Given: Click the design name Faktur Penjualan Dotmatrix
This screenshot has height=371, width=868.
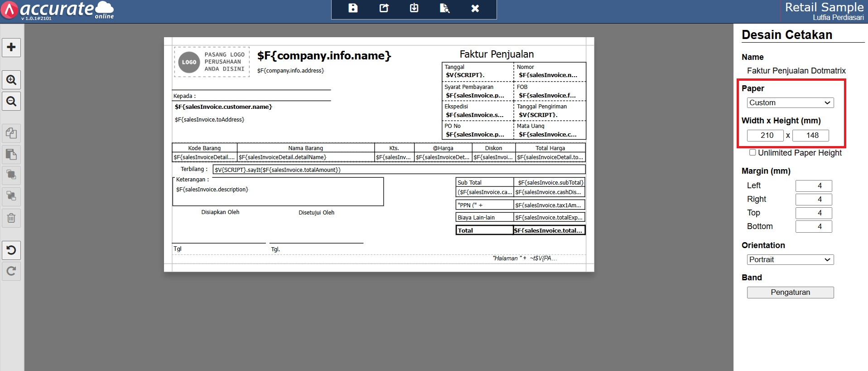Looking at the screenshot, I should [x=796, y=71].
